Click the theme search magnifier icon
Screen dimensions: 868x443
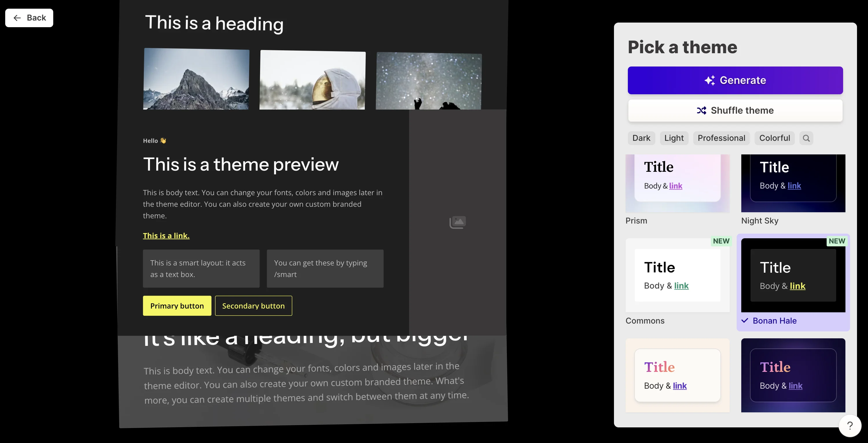tap(806, 138)
